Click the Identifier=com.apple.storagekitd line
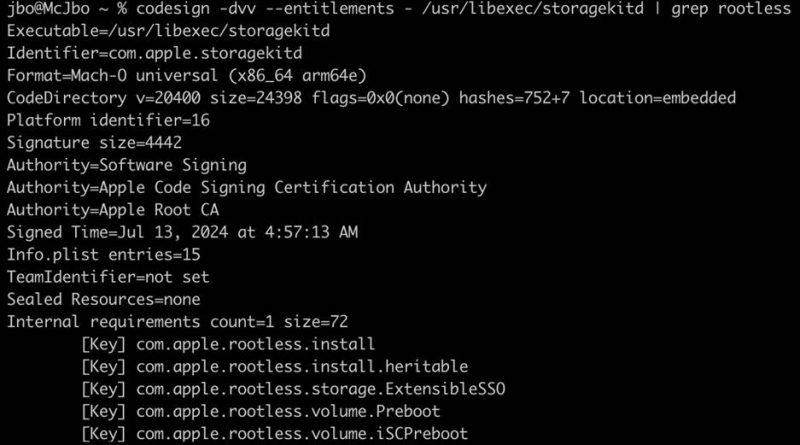800x445 pixels. tap(154, 53)
